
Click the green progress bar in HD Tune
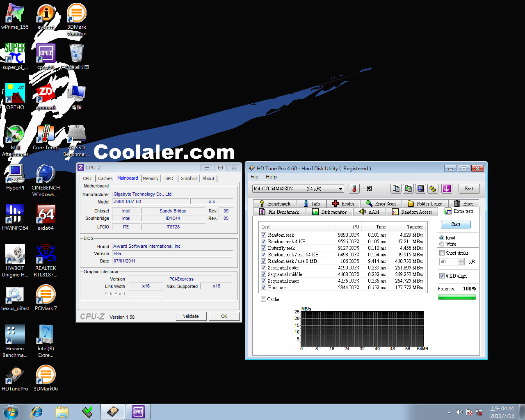tap(457, 297)
